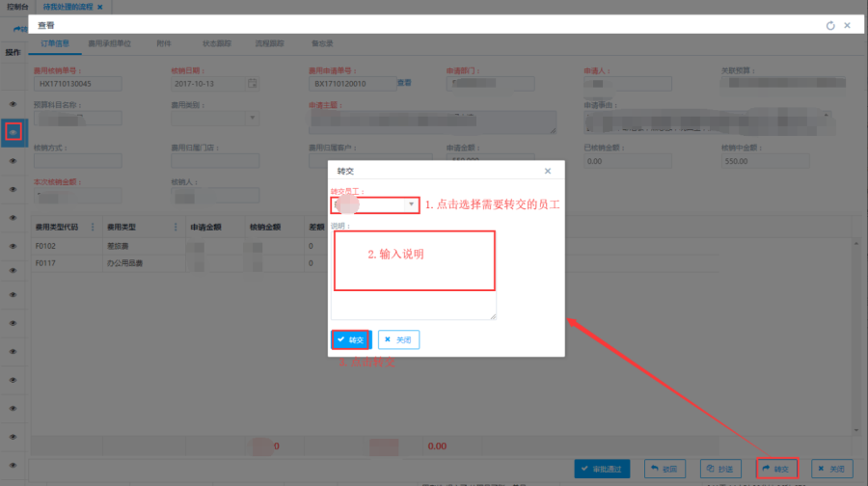The width and height of the screenshot is (868, 486).
Task: Click the topmost eye icon in left column
Action: [x=14, y=103]
